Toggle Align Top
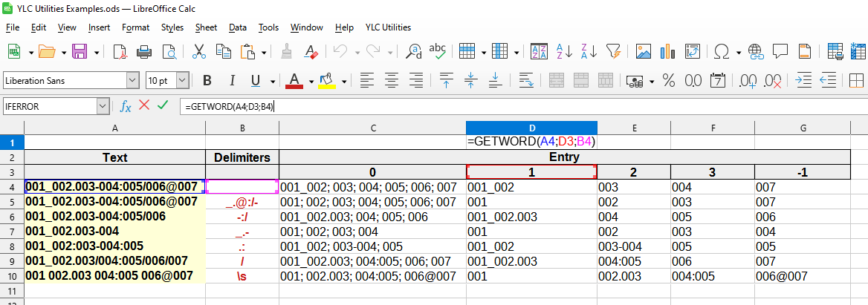Viewport: 868px width, 305px height. [446, 81]
